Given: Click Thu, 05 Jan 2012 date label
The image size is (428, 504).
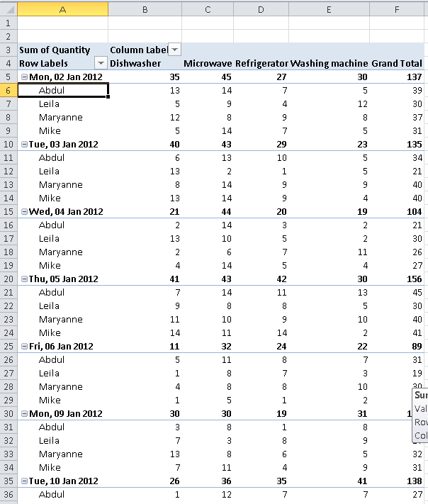Looking at the screenshot, I should (63, 279).
